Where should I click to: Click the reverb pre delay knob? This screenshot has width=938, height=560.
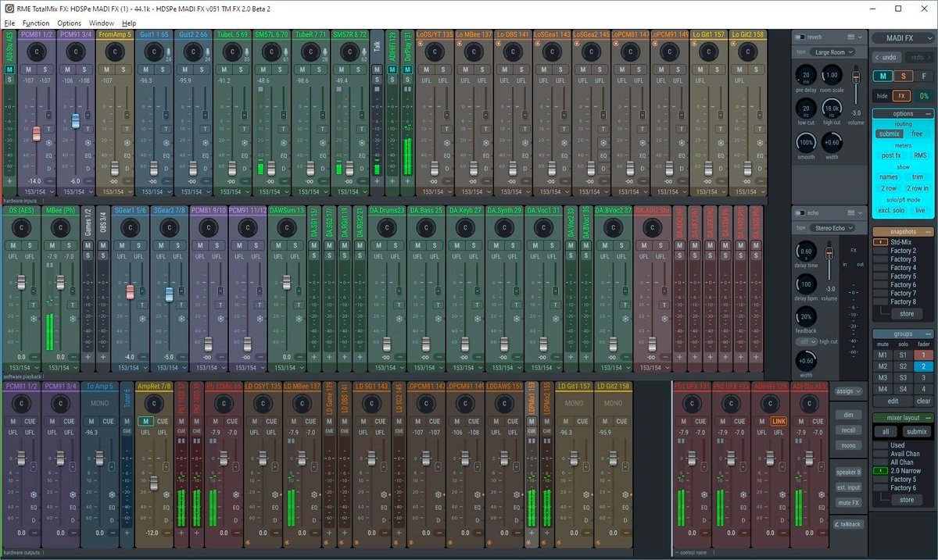point(806,75)
